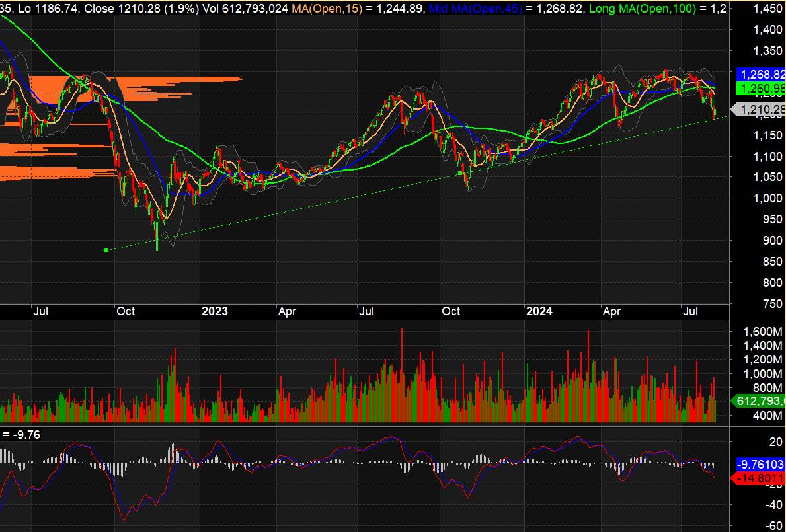The width and height of the screenshot is (786, 532).
Task: Select the gray 1,210.28 last price tag
Action: click(x=759, y=110)
